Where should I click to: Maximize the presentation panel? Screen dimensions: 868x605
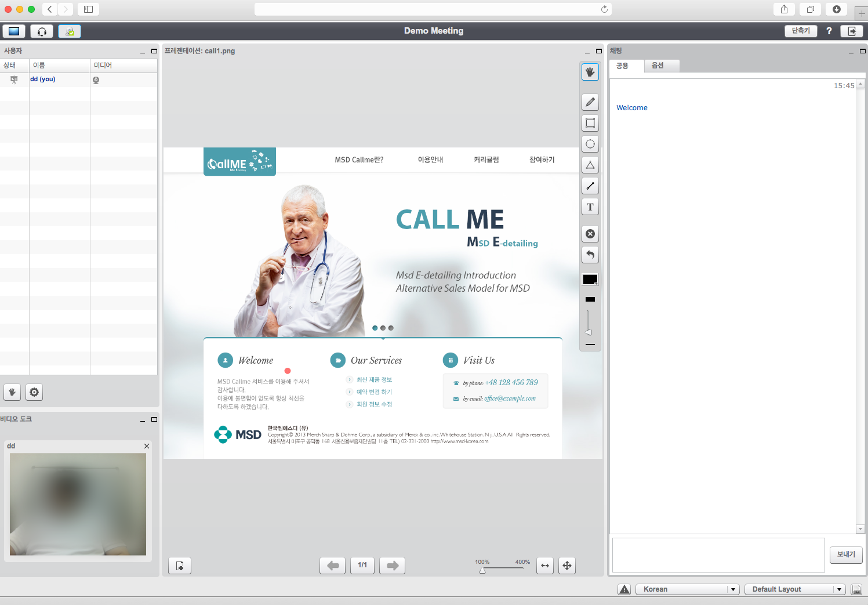pyautogui.click(x=599, y=51)
